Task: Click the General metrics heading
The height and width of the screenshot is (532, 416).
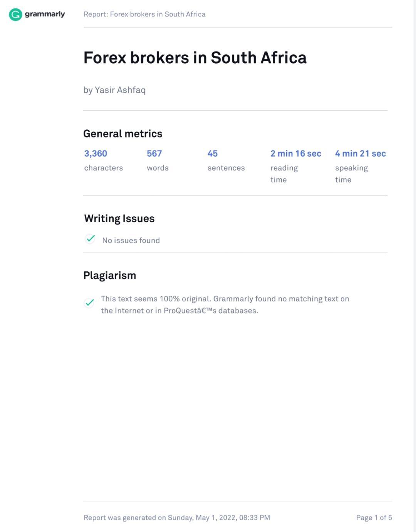Action: point(123,134)
